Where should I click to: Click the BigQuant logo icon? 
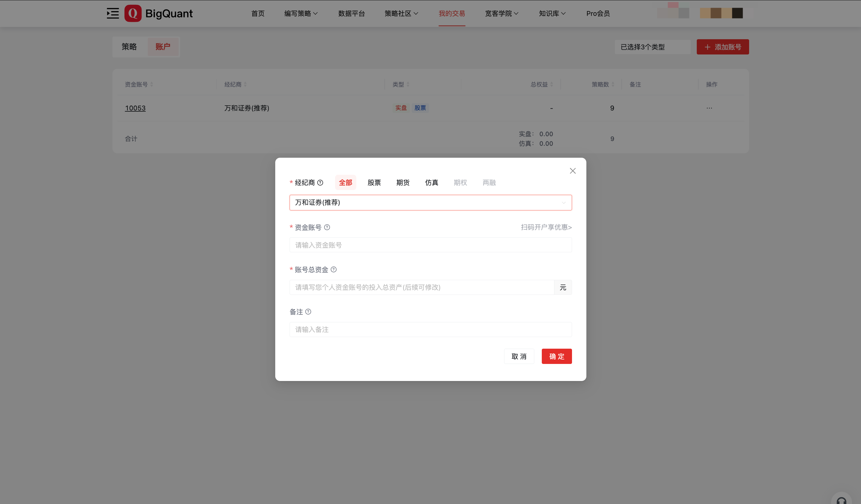point(133,13)
